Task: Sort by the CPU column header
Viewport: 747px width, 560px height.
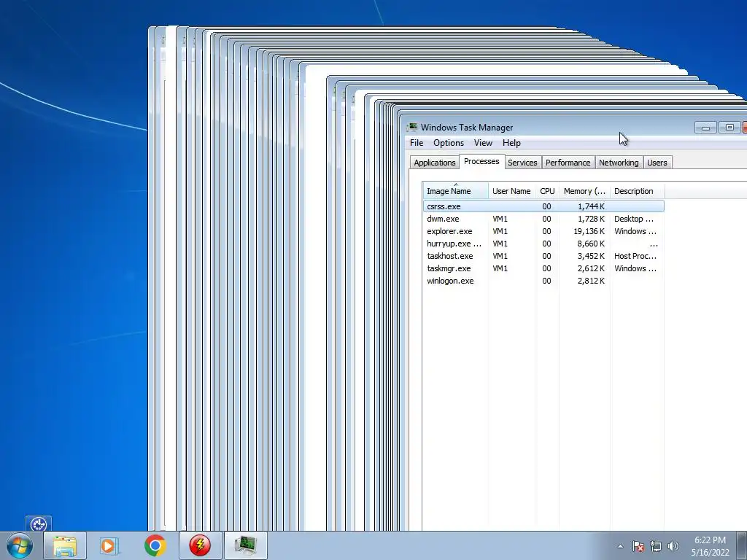Action: [547, 191]
